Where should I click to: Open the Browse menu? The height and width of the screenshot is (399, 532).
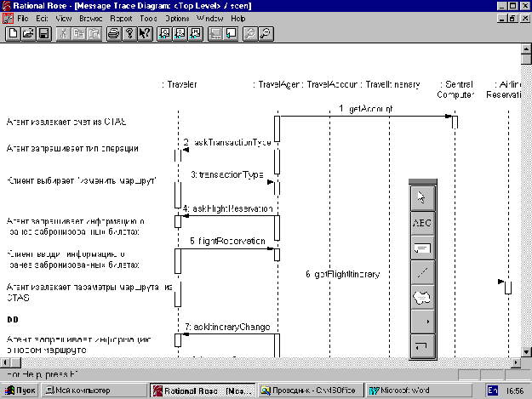(91, 18)
